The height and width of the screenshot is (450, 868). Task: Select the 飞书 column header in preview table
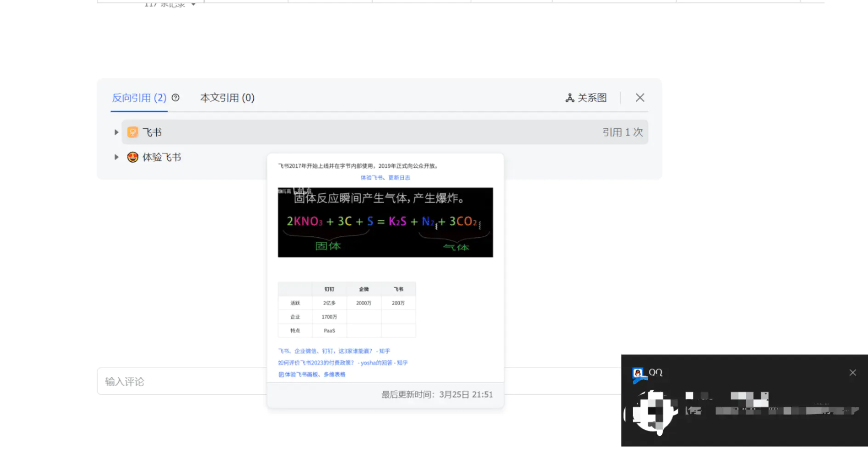[398, 289]
